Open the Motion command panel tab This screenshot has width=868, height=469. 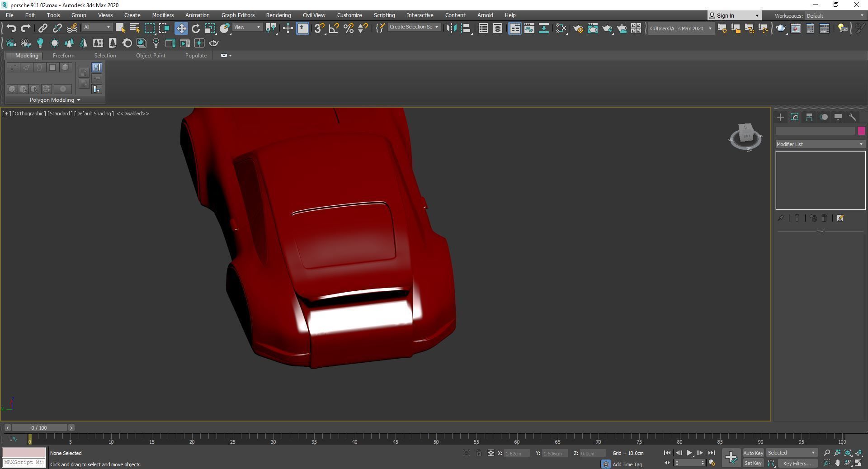[x=824, y=117]
